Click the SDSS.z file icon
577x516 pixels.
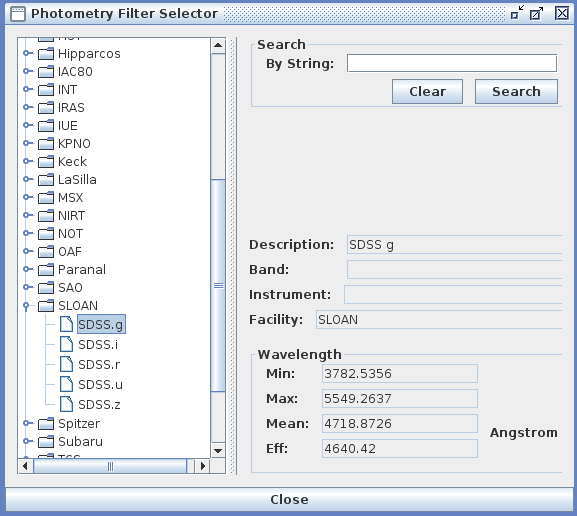(x=66, y=404)
